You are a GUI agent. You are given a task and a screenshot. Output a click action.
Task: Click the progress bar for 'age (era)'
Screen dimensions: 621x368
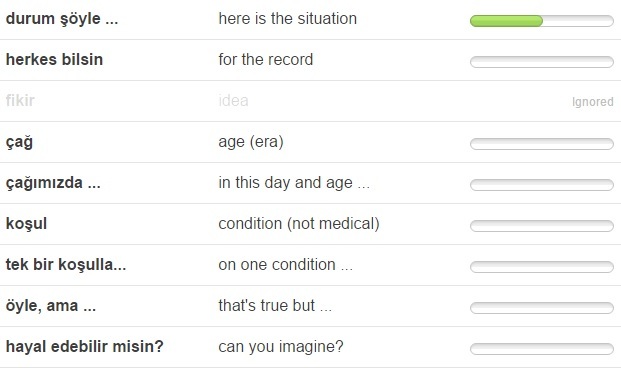coord(541,144)
